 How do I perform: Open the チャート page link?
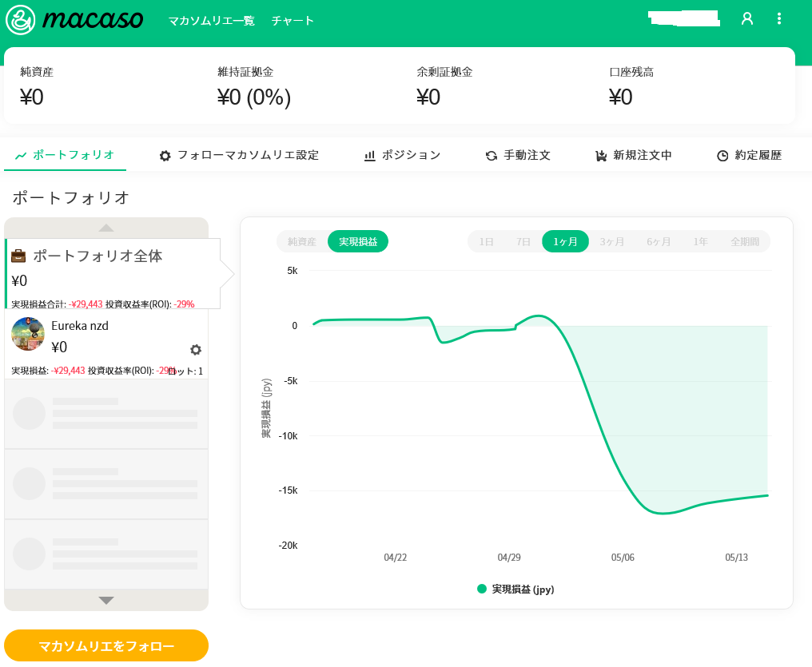[293, 21]
